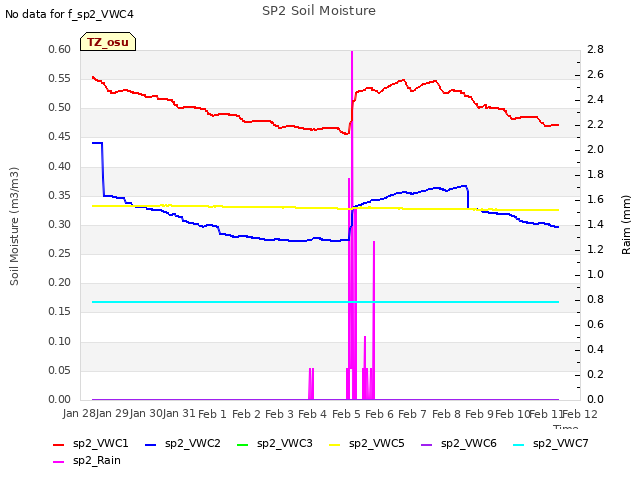Click the Feb 3 x-axis date label
Screen dimensions: 640x480
click(x=279, y=414)
